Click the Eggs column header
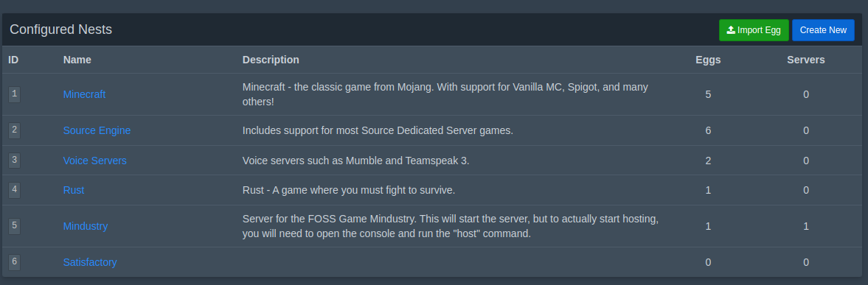The image size is (868, 285). tap(708, 60)
